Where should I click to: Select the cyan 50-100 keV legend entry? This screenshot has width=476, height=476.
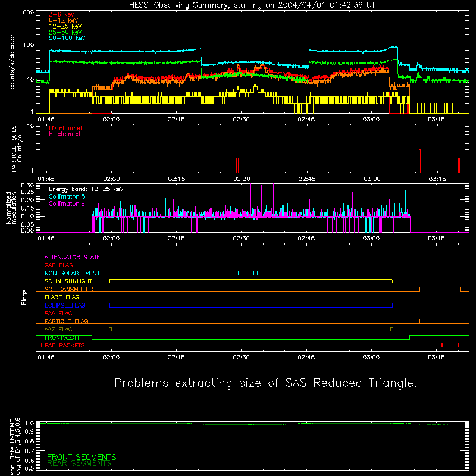(67, 38)
